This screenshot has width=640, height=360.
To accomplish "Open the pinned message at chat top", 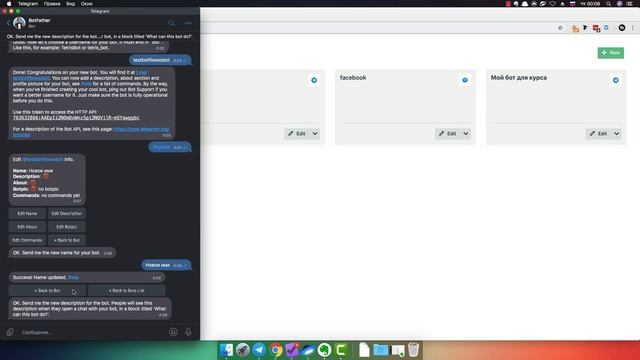I will click(x=100, y=36).
